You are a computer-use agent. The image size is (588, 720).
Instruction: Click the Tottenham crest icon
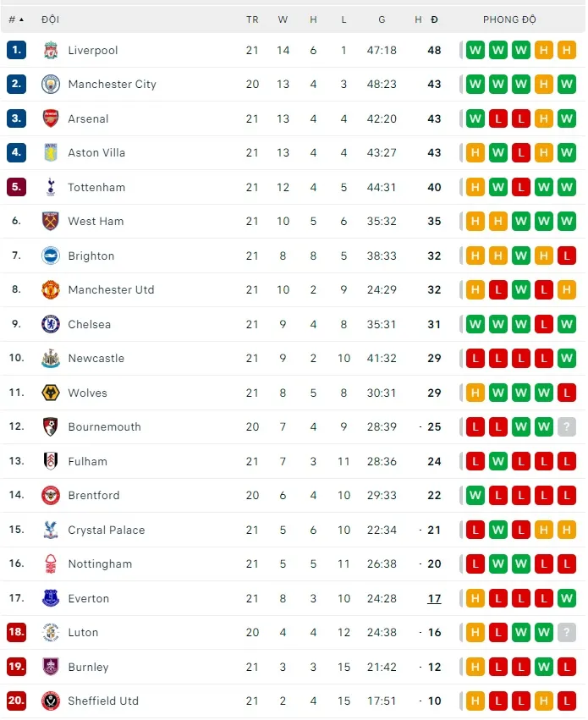51,188
